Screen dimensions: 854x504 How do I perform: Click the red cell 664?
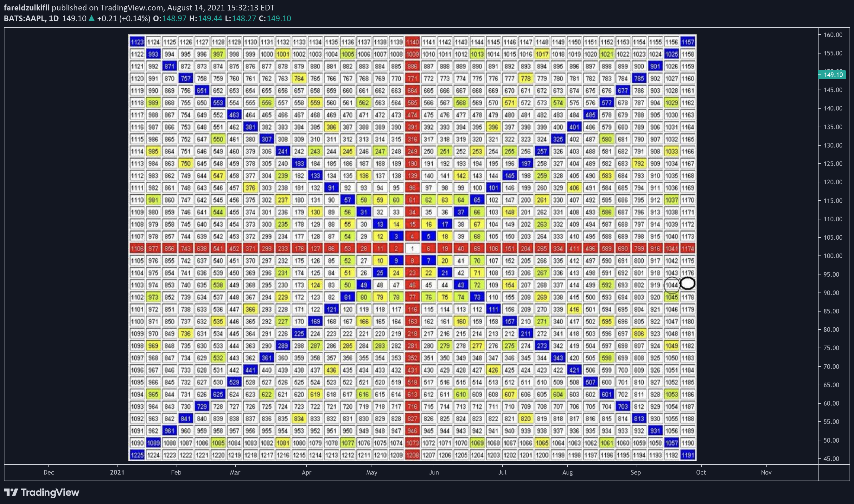(412, 91)
